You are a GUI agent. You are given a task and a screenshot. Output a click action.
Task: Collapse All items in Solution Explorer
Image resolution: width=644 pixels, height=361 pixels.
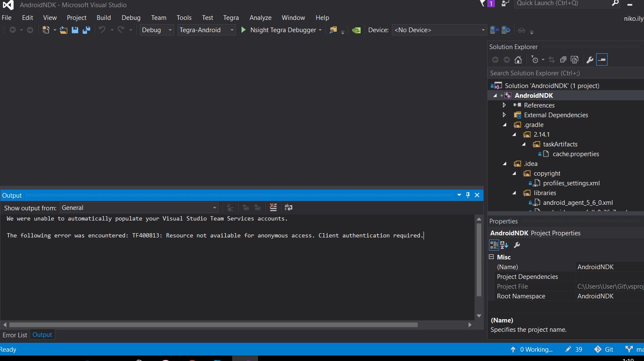(563, 59)
